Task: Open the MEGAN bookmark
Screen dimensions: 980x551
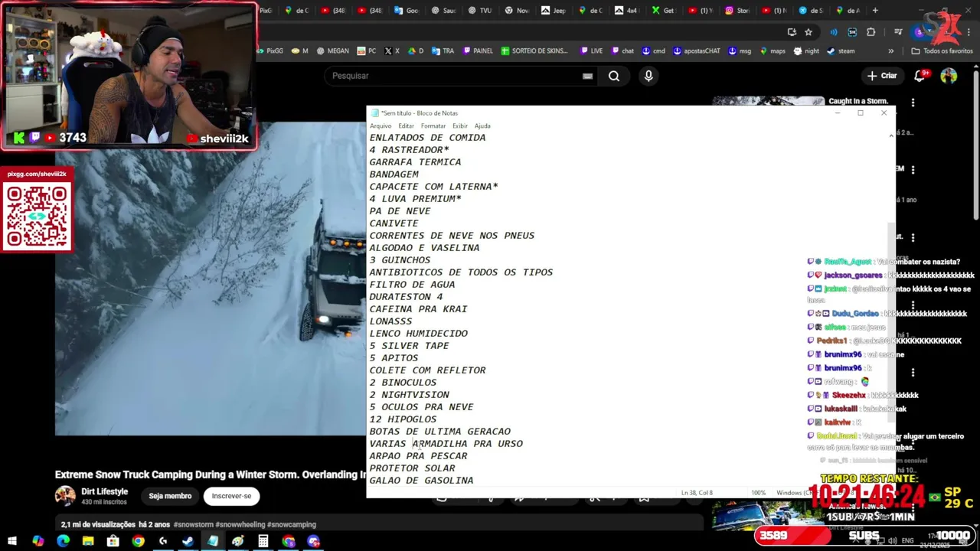Action: pyautogui.click(x=332, y=51)
